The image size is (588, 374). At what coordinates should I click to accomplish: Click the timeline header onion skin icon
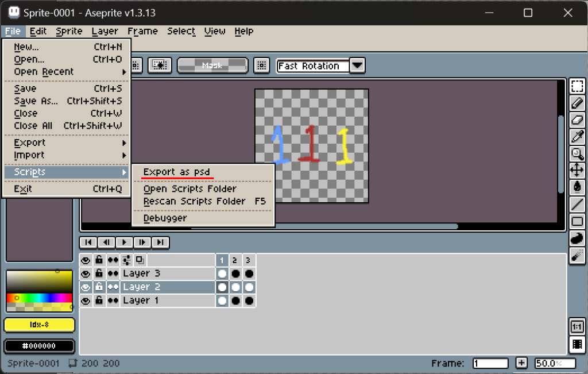(140, 260)
